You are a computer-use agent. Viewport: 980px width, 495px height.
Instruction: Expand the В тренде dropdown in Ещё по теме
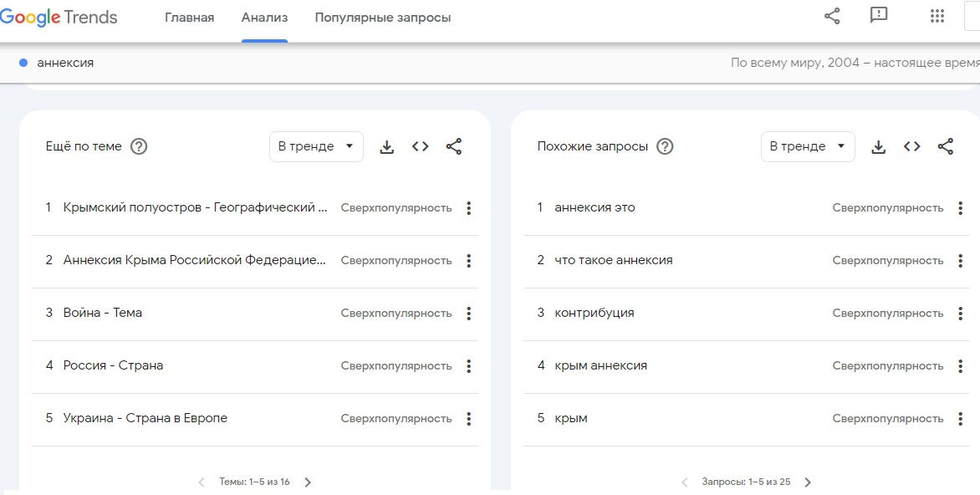point(316,146)
